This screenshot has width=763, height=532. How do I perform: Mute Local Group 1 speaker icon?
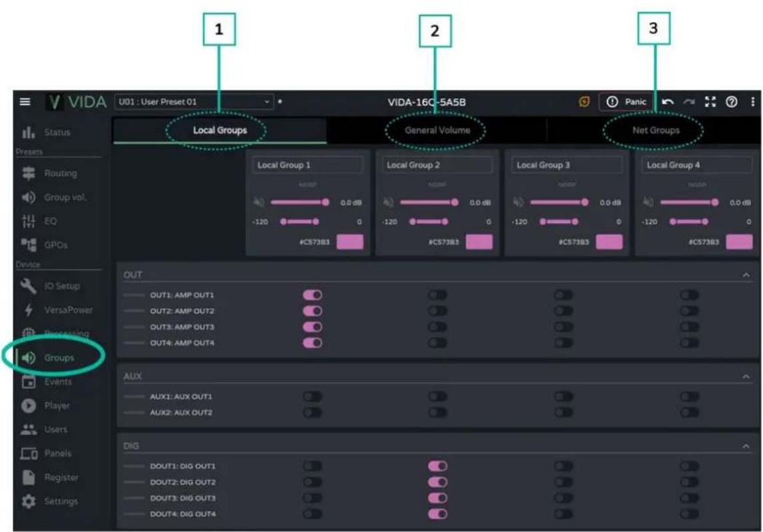point(259,202)
